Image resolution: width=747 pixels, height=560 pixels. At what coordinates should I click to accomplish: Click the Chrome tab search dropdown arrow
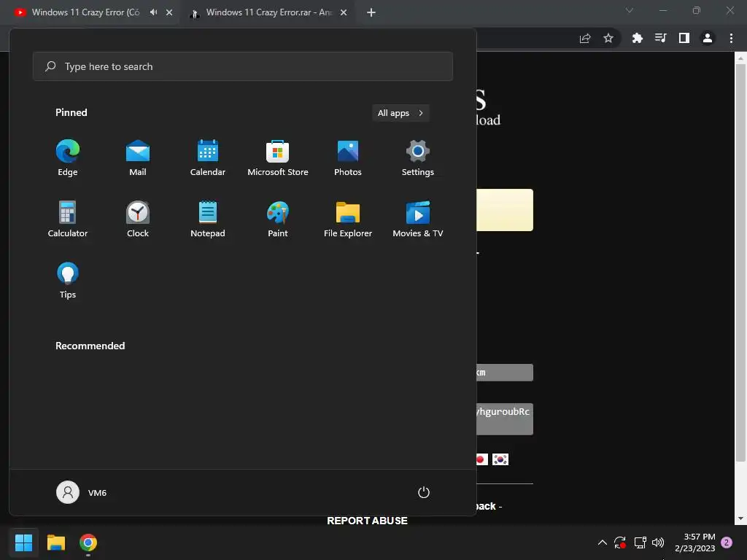[x=630, y=10]
